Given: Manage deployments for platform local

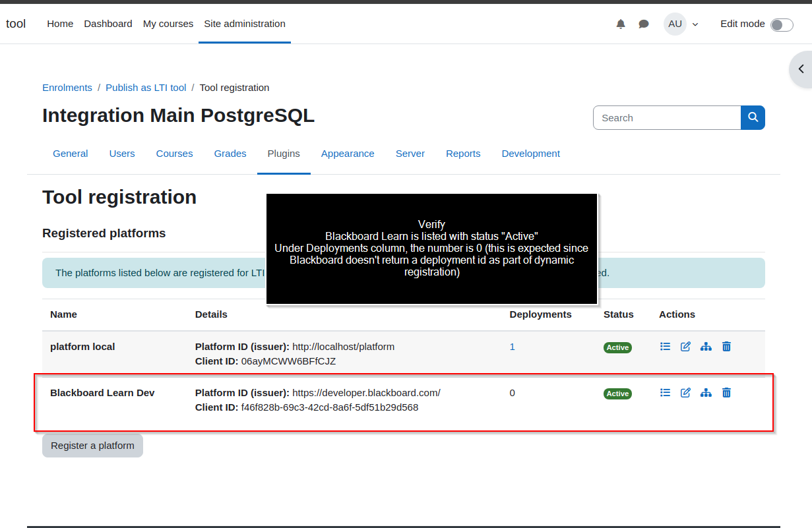Looking at the screenshot, I should pyautogui.click(x=706, y=347).
